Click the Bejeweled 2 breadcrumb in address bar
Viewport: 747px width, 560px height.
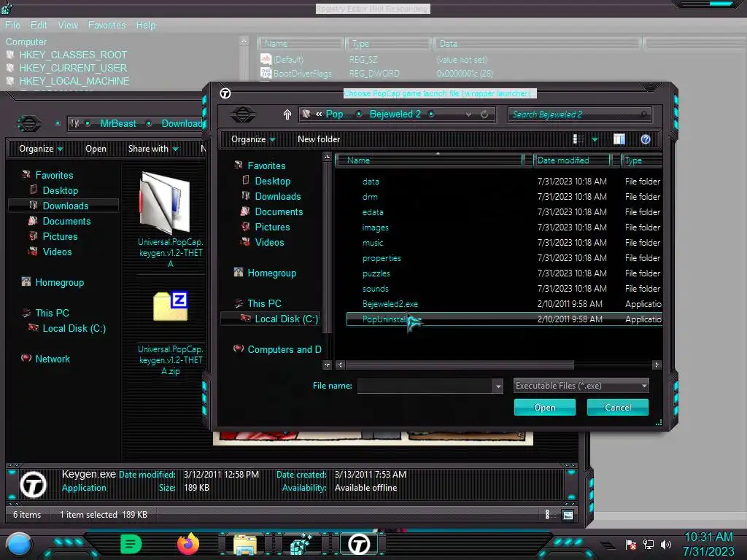pyautogui.click(x=395, y=114)
